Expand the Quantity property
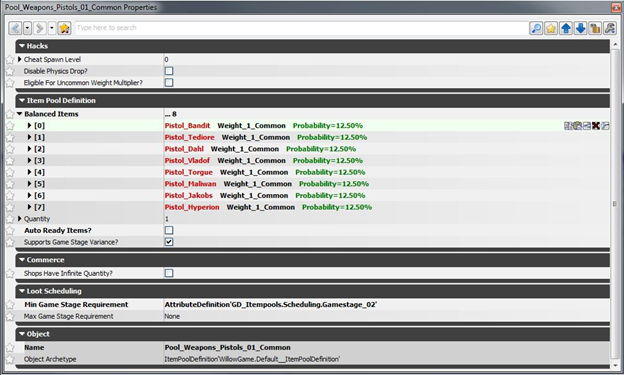Image resolution: width=624 pixels, height=375 pixels. [20, 219]
